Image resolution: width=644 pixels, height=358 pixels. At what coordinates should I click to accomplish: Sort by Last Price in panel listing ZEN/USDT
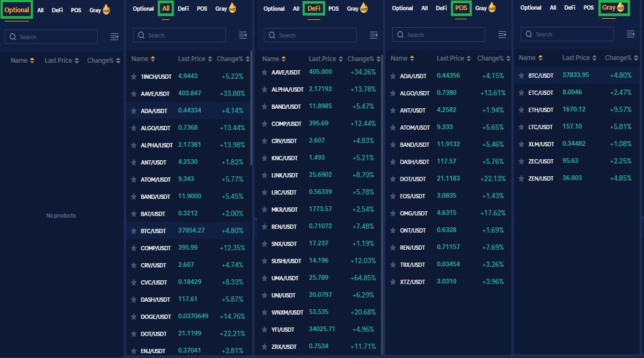580,58
